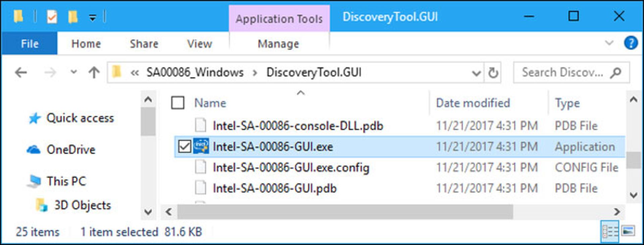644x245 pixels.
Task: Switch to Large icons view layout
Action: pos(628,231)
